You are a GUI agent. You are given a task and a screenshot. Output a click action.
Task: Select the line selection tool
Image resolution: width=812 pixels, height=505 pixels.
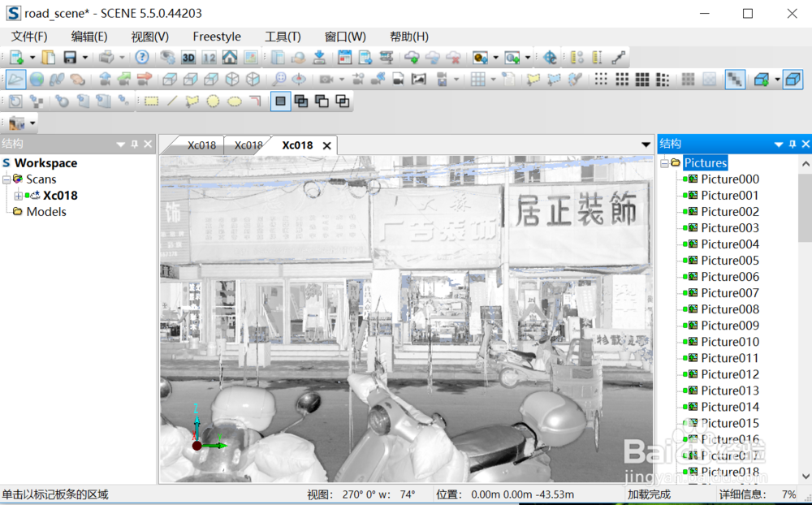tap(172, 101)
